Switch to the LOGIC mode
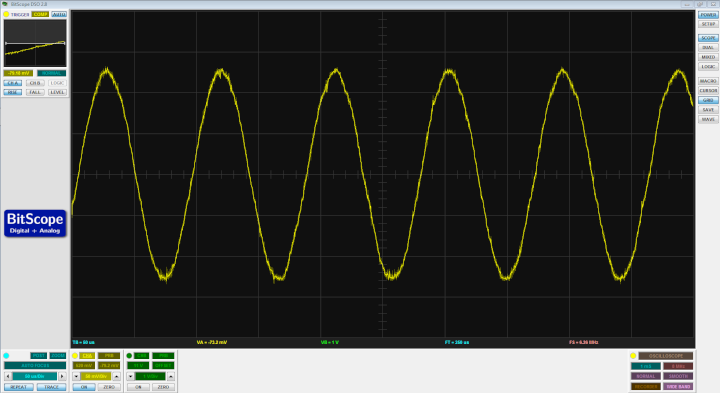 708,67
